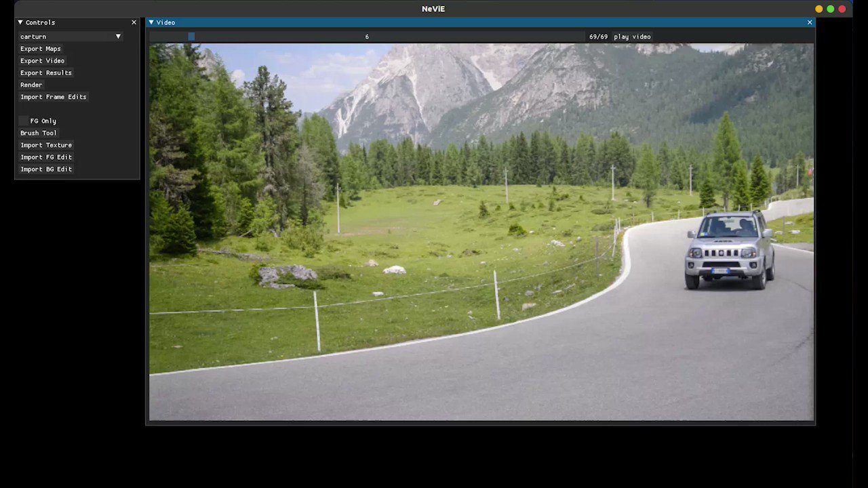The width and height of the screenshot is (868, 488).
Task: Select the Brush Tool
Action: point(38,133)
